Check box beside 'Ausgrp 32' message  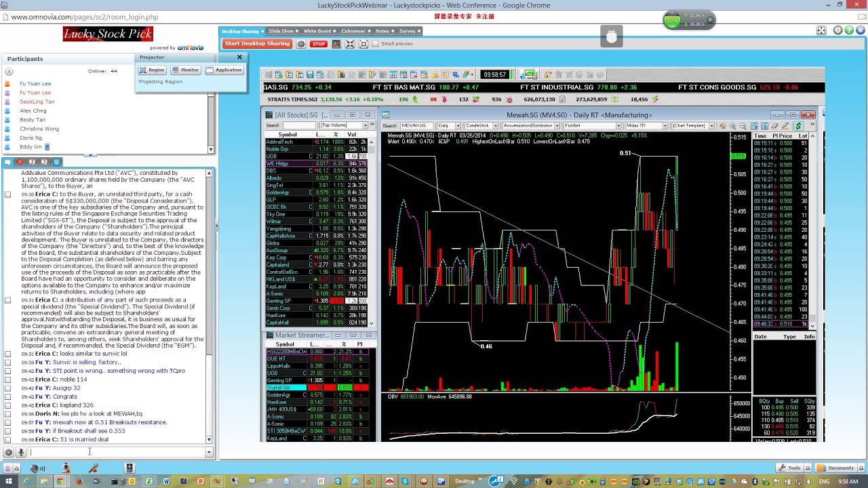[8, 388]
